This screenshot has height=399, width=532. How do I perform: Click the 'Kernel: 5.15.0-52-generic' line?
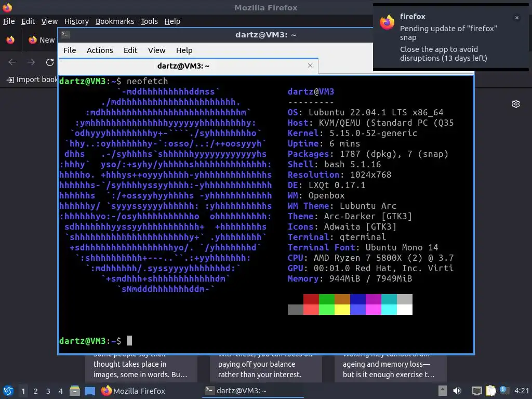tap(353, 133)
